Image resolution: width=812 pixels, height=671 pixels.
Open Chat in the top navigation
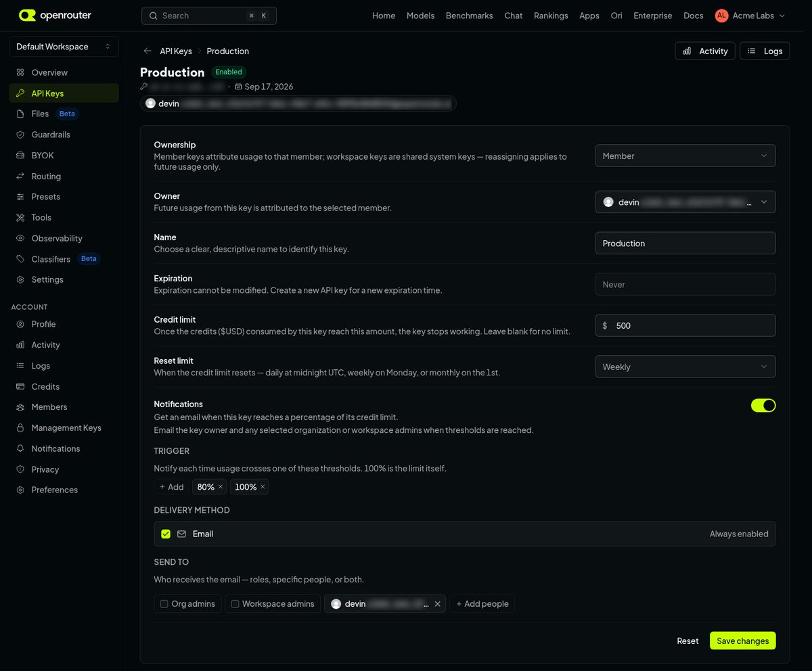[x=513, y=16]
